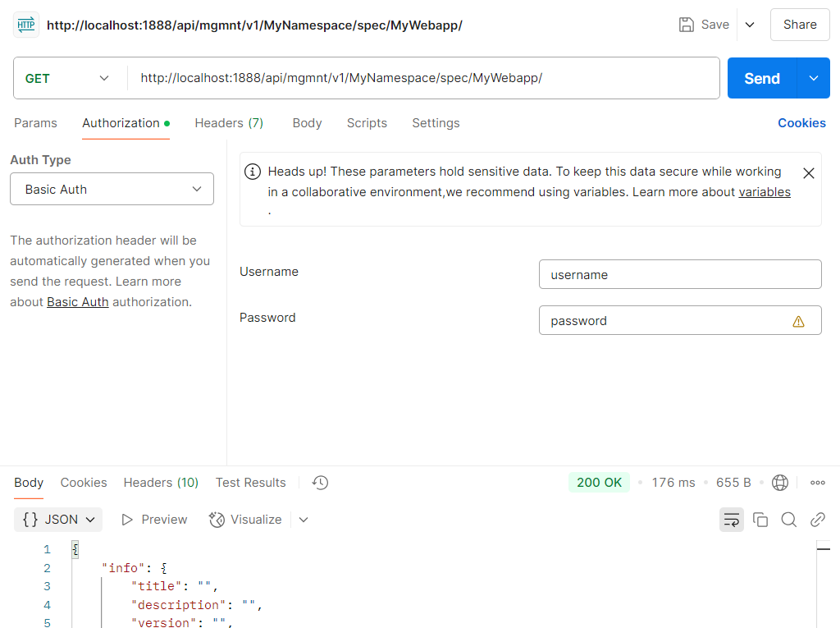This screenshot has width=840, height=628.
Task: Open the Scripts tab
Action: pos(367,123)
